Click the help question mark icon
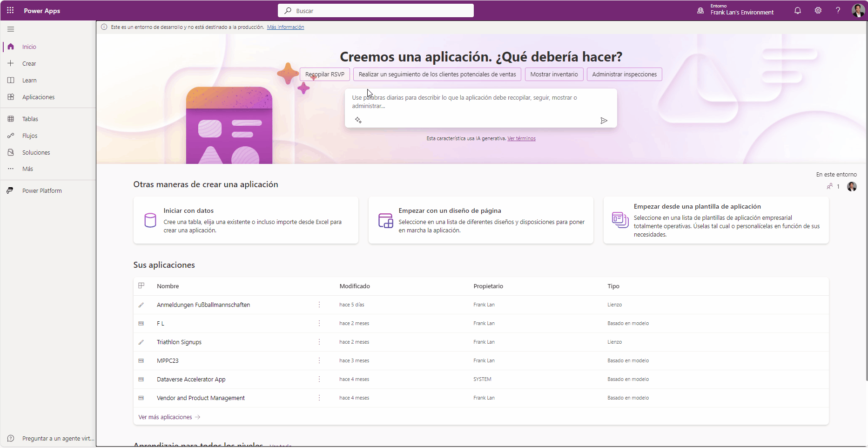This screenshot has width=868, height=448. click(838, 10)
